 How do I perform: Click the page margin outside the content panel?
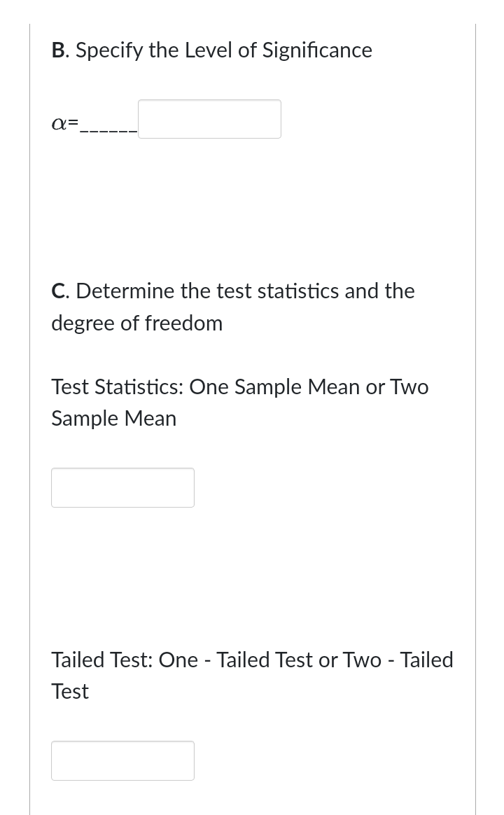[14, 406]
